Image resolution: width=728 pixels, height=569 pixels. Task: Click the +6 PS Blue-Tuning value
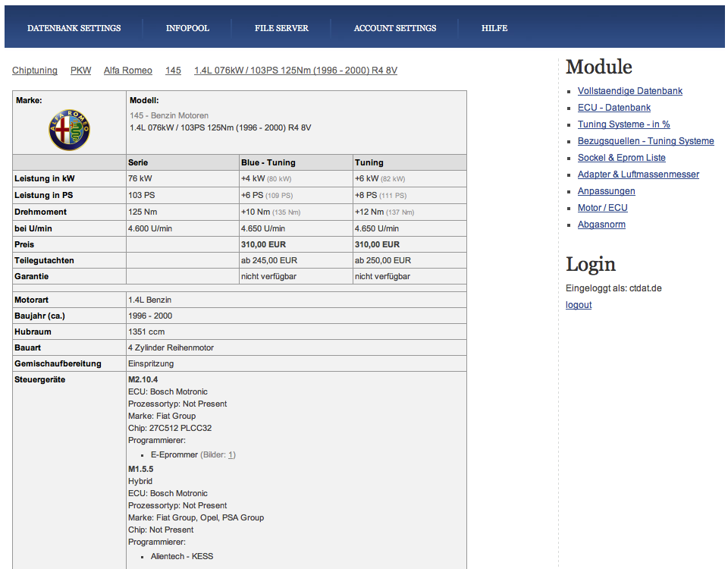coord(252,195)
